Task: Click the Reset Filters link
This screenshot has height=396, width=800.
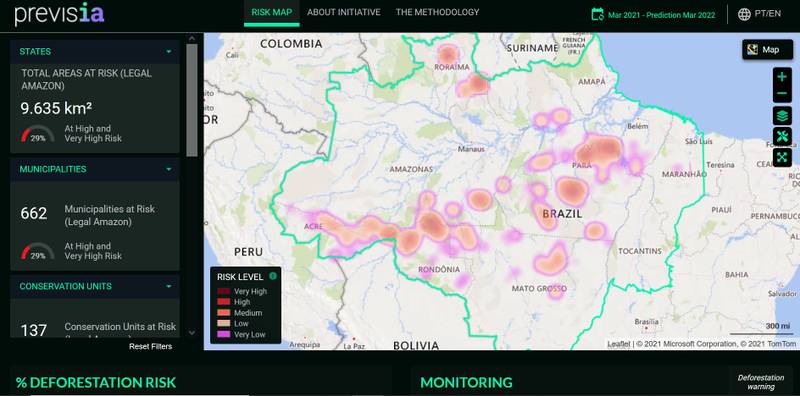Action: [151, 346]
